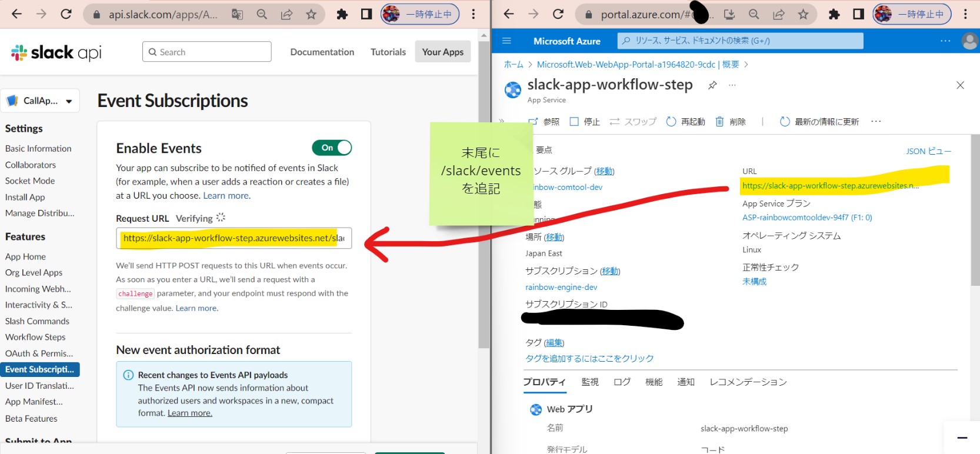Open extensions puzzle icon in Azure browser
980x454 pixels.
[834, 14]
